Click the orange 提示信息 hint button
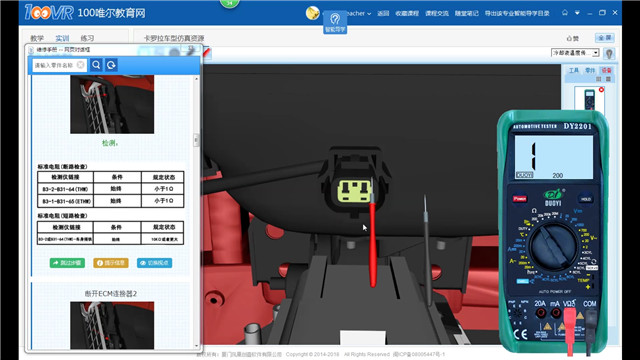The image size is (640, 360). coord(111,263)
